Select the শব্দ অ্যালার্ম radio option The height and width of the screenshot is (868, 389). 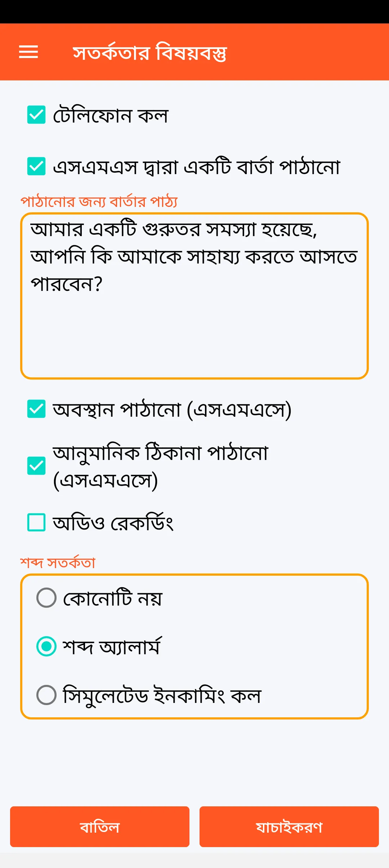tap(46, 646)
